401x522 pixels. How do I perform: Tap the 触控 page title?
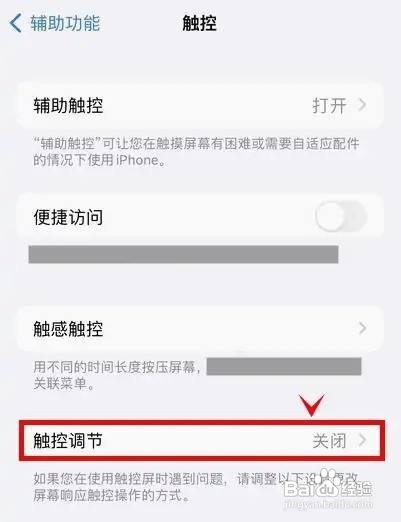tap(199, 23)
